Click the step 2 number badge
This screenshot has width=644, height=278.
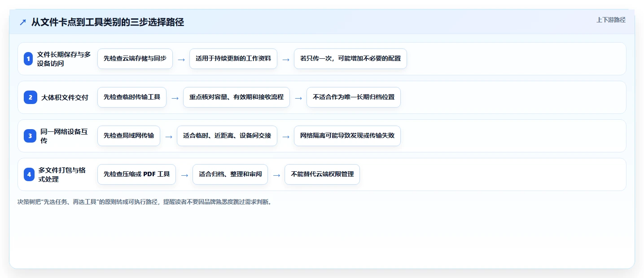pyautogui.click(x=31, y=97)
